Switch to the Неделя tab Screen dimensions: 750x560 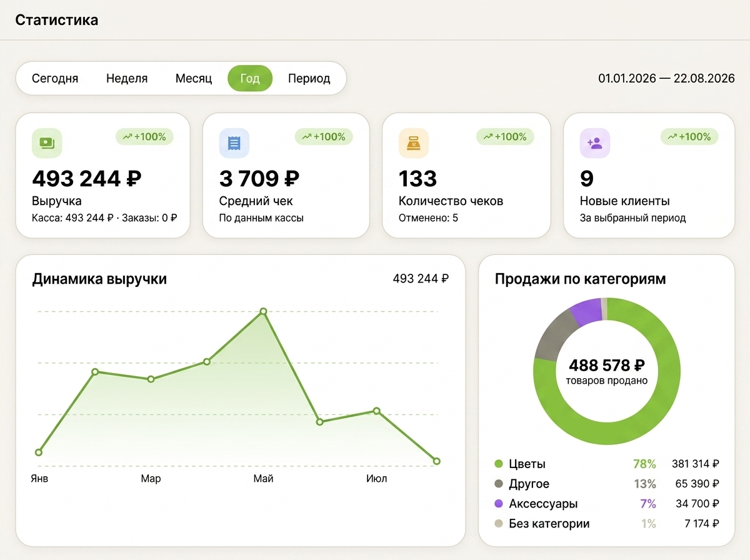pos(127,78)
